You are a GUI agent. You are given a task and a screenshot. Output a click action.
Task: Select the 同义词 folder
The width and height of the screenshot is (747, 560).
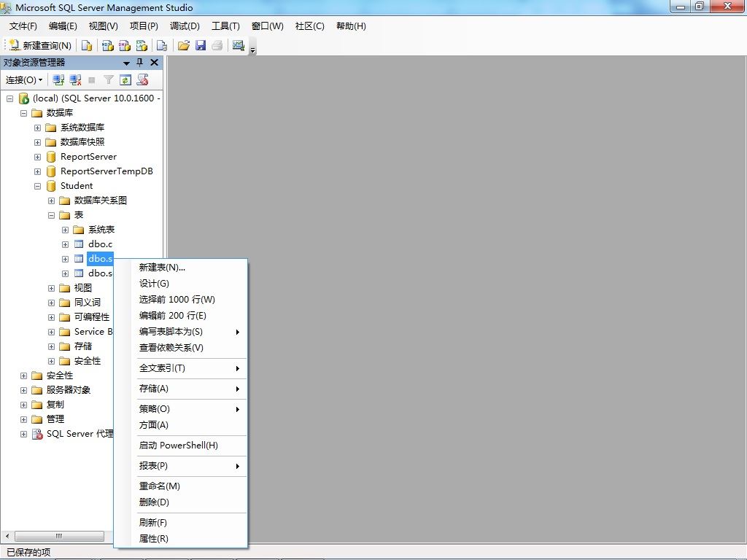click(88, 303)
